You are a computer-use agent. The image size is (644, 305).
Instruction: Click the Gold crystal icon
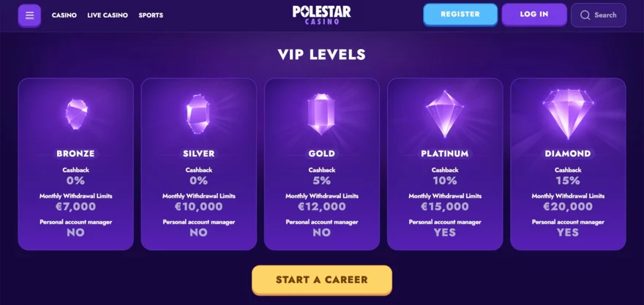(321, 113)
